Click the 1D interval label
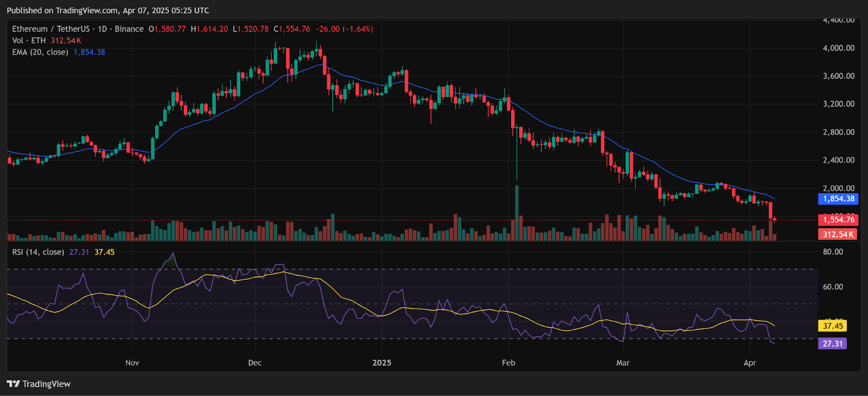868x396 pixels. pyautogui.click(x=102, y=29)
